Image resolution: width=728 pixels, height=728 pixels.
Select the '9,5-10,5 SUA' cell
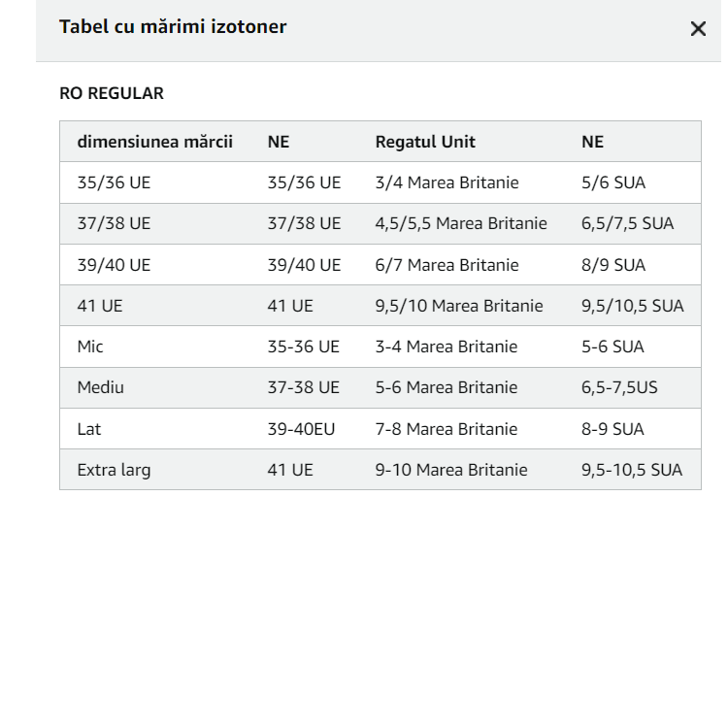click(x=632, y=470)
